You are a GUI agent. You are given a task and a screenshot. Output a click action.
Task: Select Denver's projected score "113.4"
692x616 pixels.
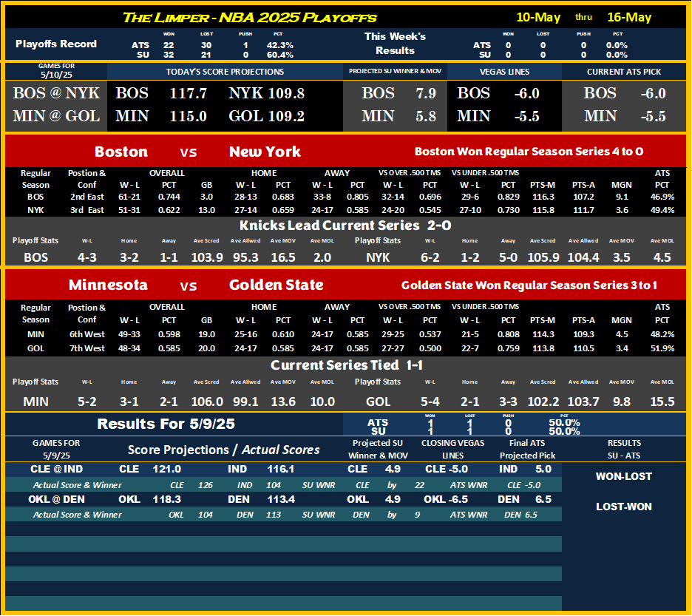[281, 499]
